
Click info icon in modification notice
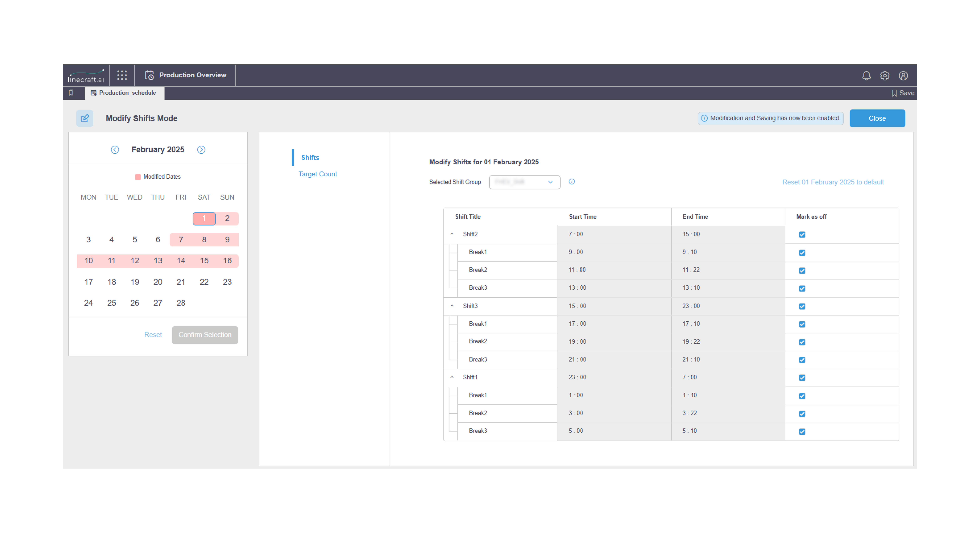click(x=704, y=118)
